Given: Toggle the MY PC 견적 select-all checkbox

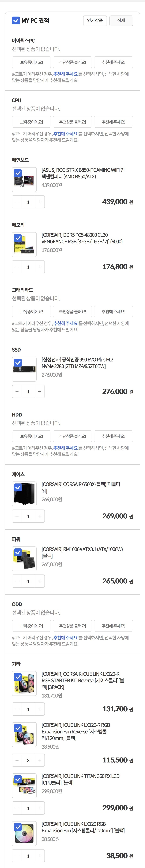Looking at the screenshot, I should coord(16,21).
